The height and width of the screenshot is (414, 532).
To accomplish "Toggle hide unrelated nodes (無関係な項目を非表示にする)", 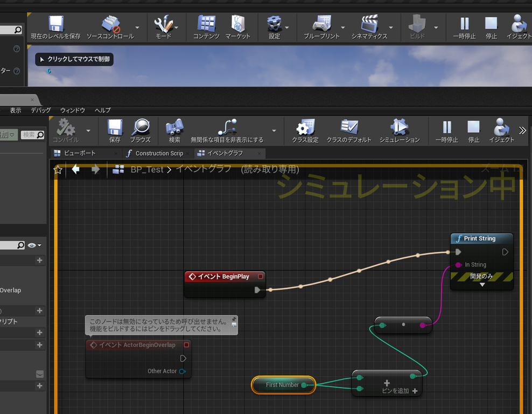I will click(227, 131).
